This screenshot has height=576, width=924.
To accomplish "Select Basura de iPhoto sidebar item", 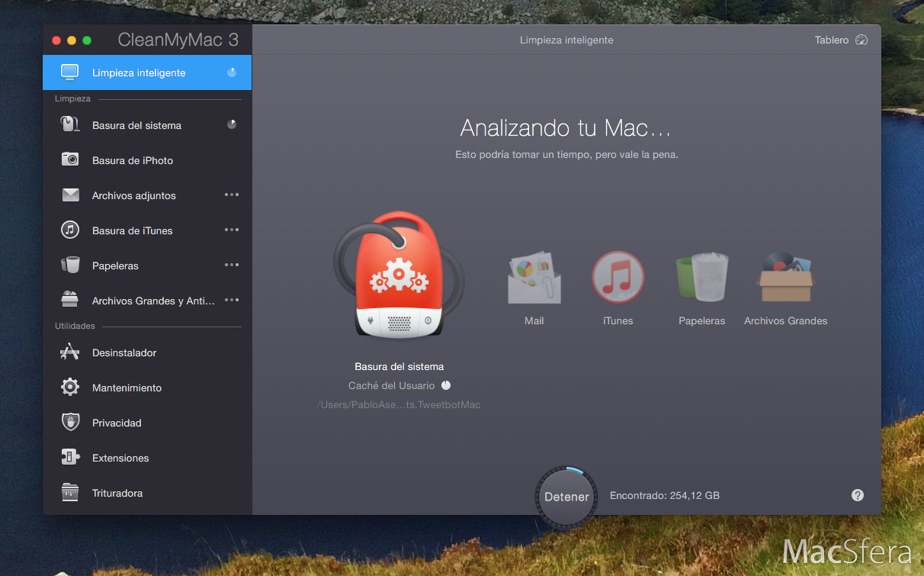I will (x=147, y=160).
